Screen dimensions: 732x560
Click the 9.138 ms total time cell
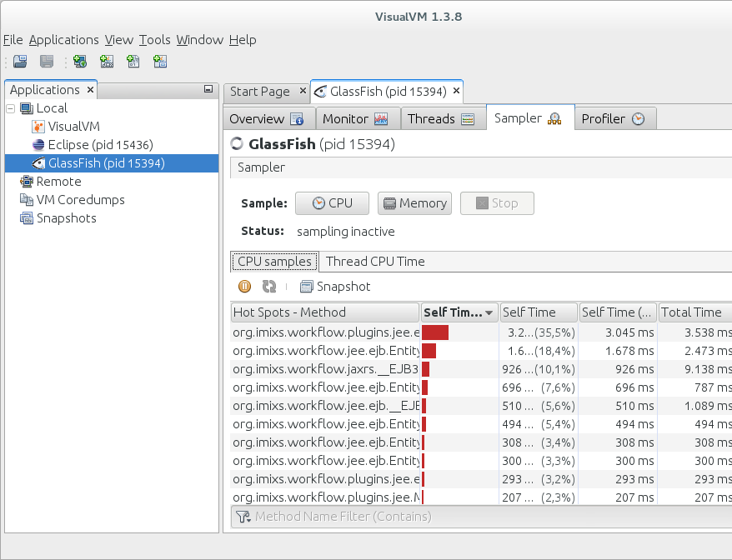(694, 370)
